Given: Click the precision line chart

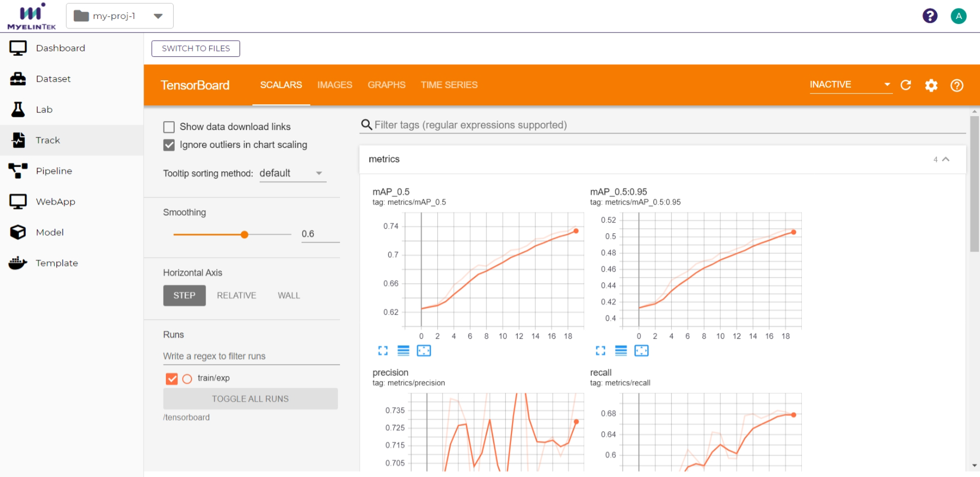Looking at the screenshot, I should [x=497, y=432].
